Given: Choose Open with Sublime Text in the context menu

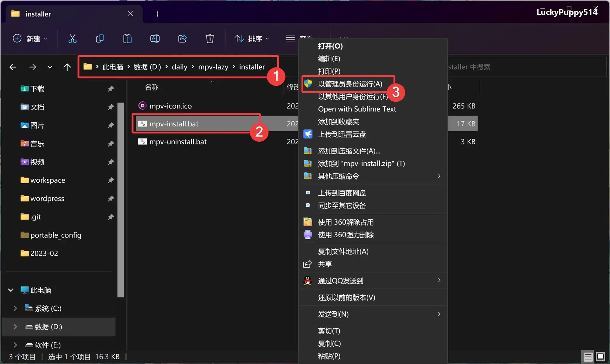Looking at the screenshot, I should [x=357, y=109].
